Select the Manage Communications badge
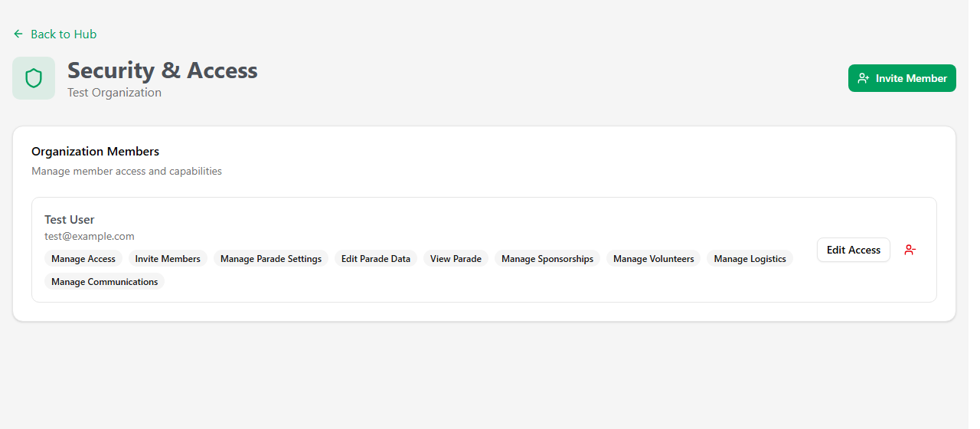Image resolution: width=980 pixels, height=429 pixels. tap(105, 282)
